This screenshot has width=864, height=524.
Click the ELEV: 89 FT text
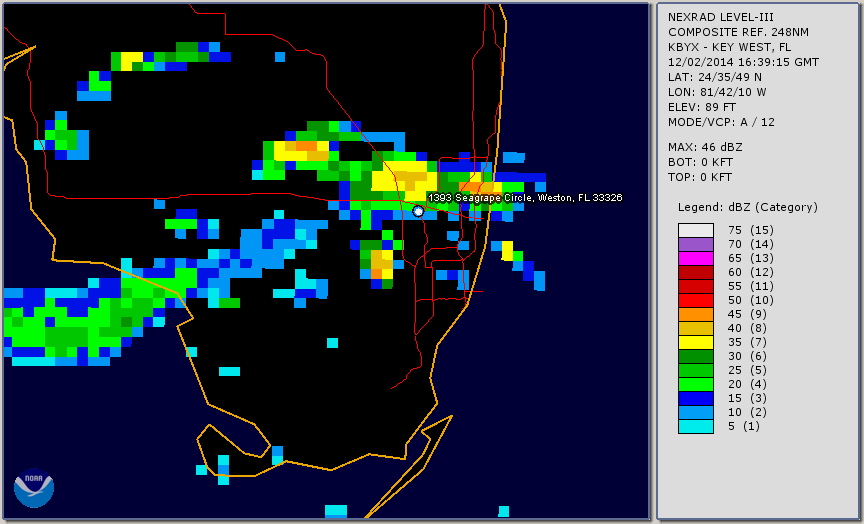[702, 107]
